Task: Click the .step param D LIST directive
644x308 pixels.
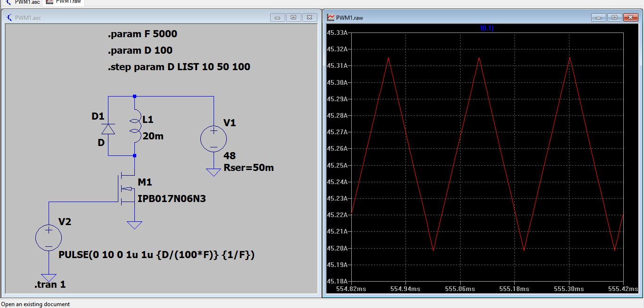Action: (x=179, y=67)
